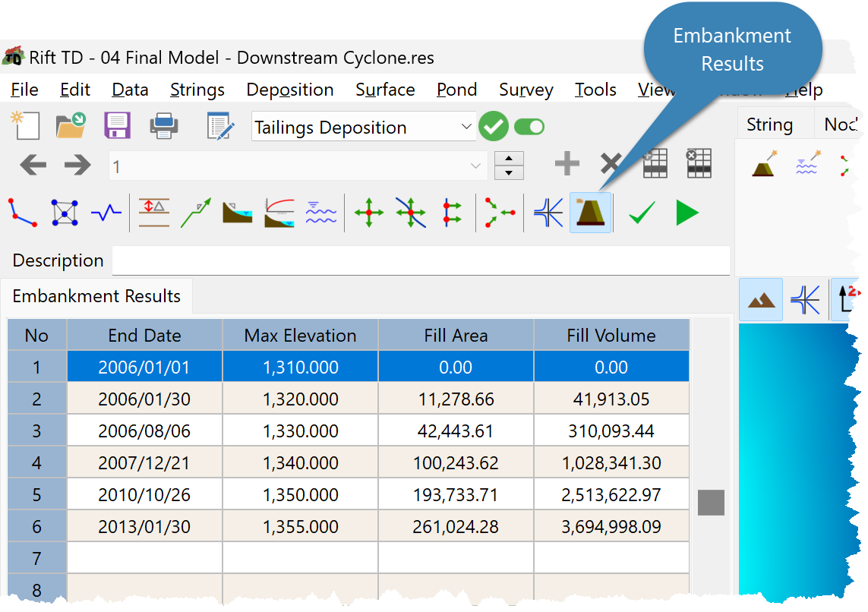Toggle the green on/off switch

click(529, 127)
